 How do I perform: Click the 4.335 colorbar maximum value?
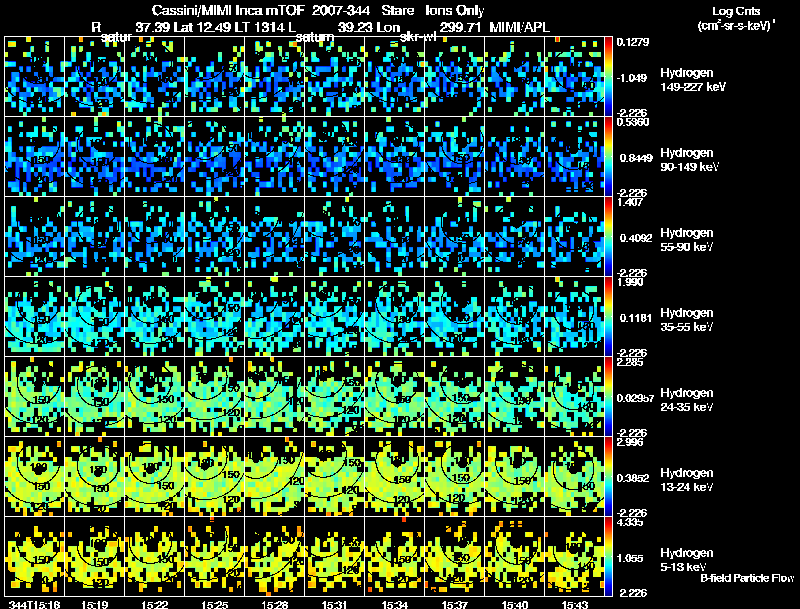click(x=630, y=522)
